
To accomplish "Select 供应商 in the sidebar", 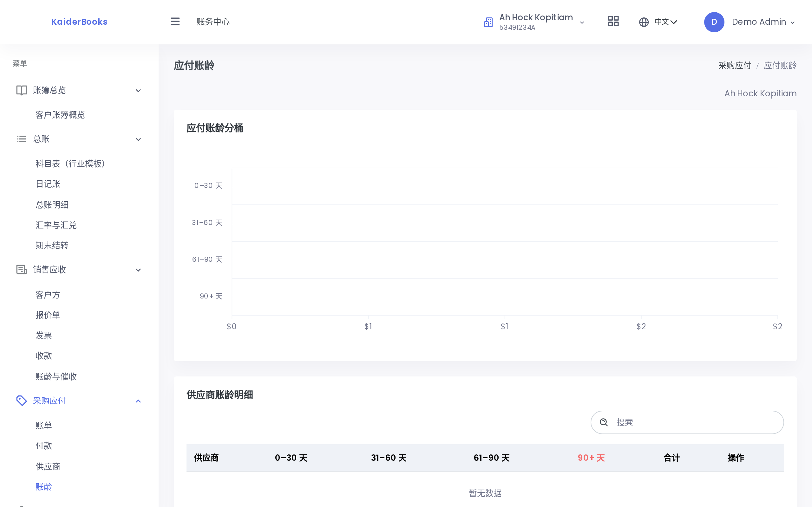I will [x=48, y=466].
